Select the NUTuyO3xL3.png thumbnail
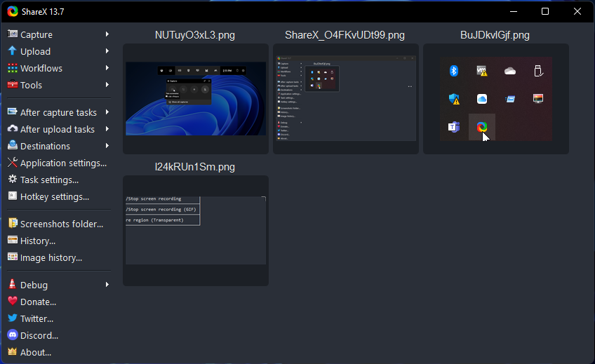Screen dimensions: 595x364 (196, 99)
